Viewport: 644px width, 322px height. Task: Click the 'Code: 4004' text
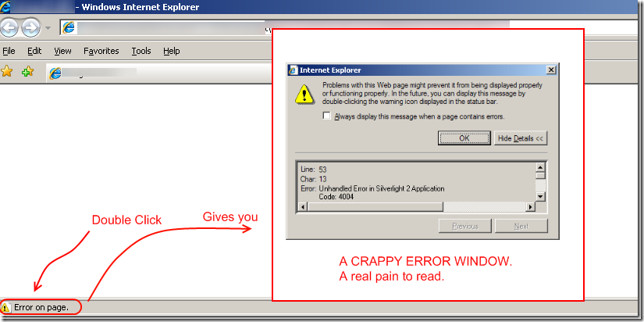[x=336, y=197]
